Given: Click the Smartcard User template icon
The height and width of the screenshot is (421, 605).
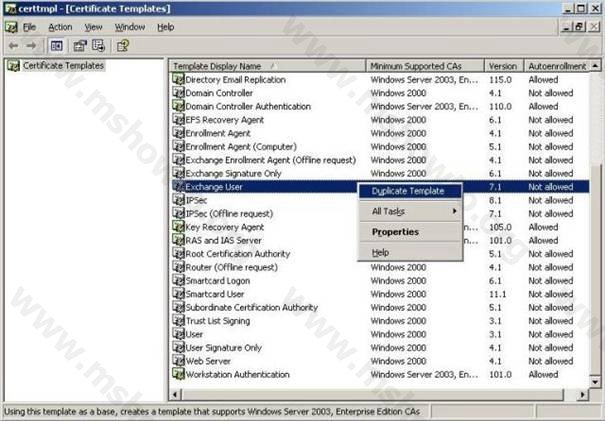Looking at the screenshot, I should (x=178, y=294).
